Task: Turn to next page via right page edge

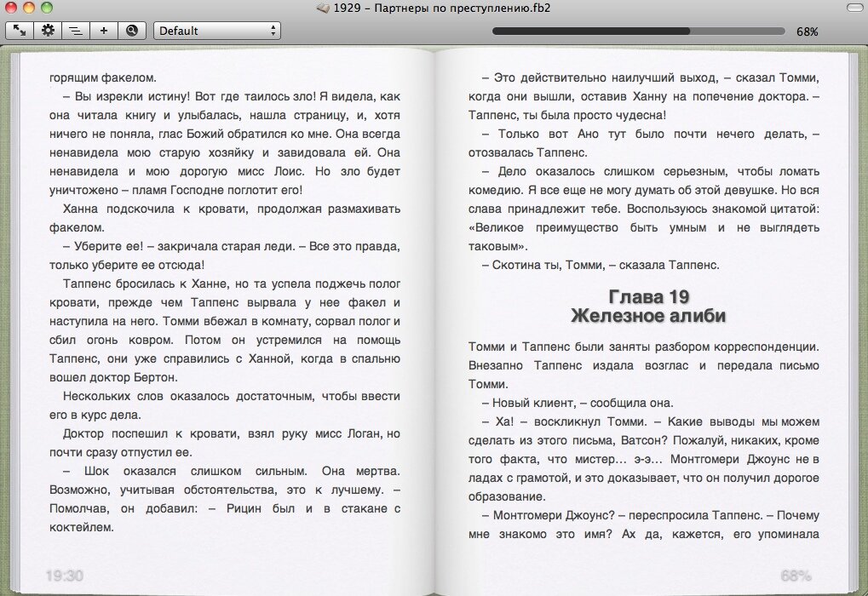Action: [854, 324]
